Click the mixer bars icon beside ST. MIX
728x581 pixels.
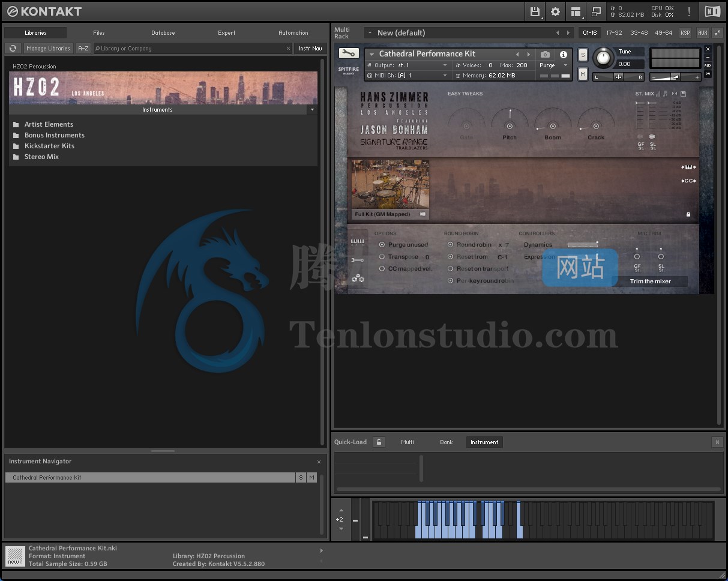pyautogui.click(x=658, y=94)
